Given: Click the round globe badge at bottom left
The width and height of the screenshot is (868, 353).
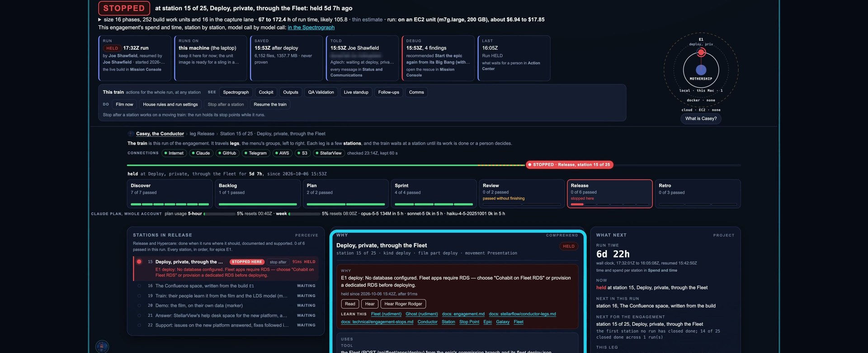Looking at the screenshot, I should [x=102, y=347].
